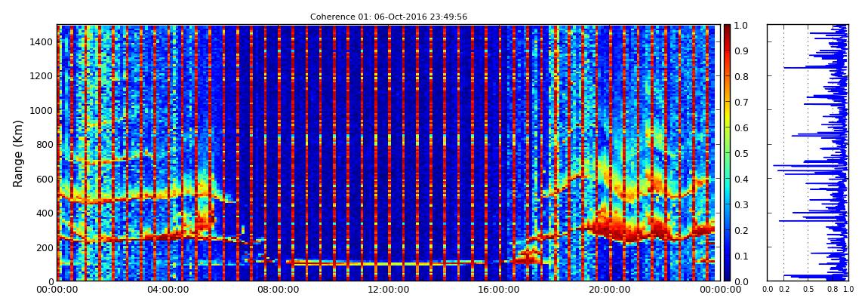Image resolution: width=868 pixels, height=307 pixels.
Task: Click the colorbar's 0.7 value label
Action: [743, 103]
